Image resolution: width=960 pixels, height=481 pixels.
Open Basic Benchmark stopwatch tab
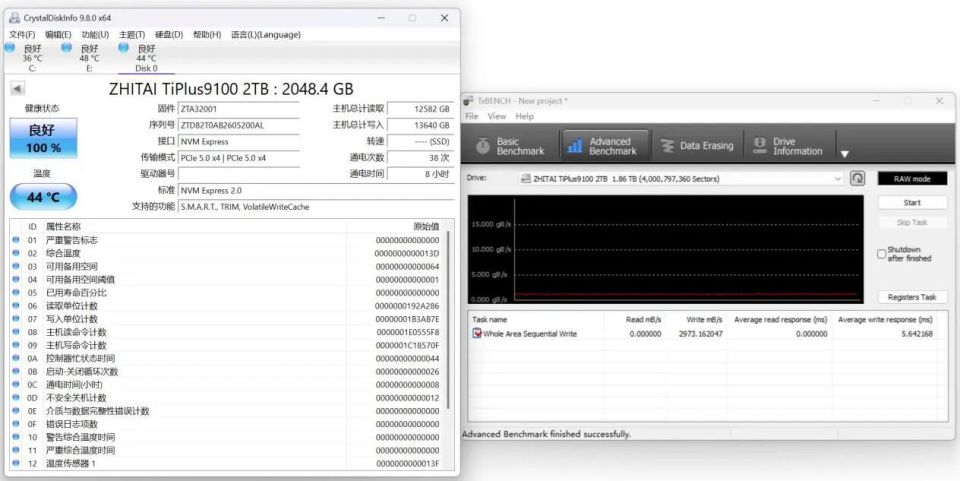(509, 146)
